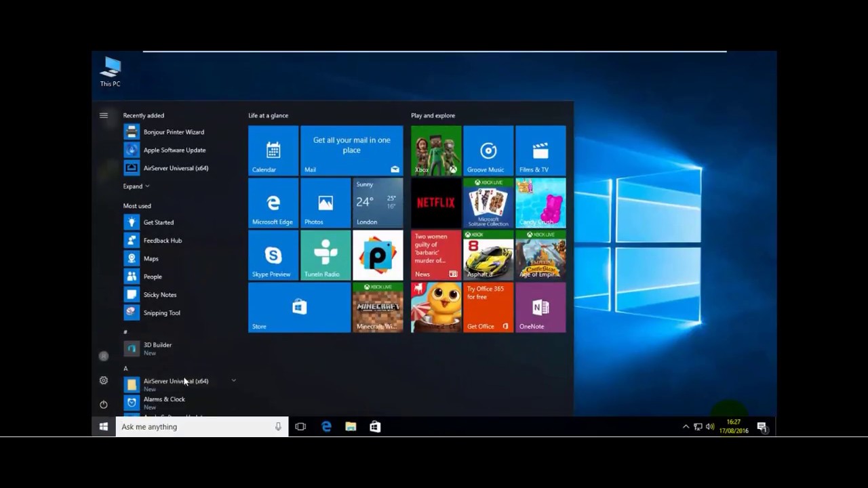Image resolution: width=868 pixels, height=488 pixels.
Task: Show hidden system tray icons
Action: [x=686, y=427]
